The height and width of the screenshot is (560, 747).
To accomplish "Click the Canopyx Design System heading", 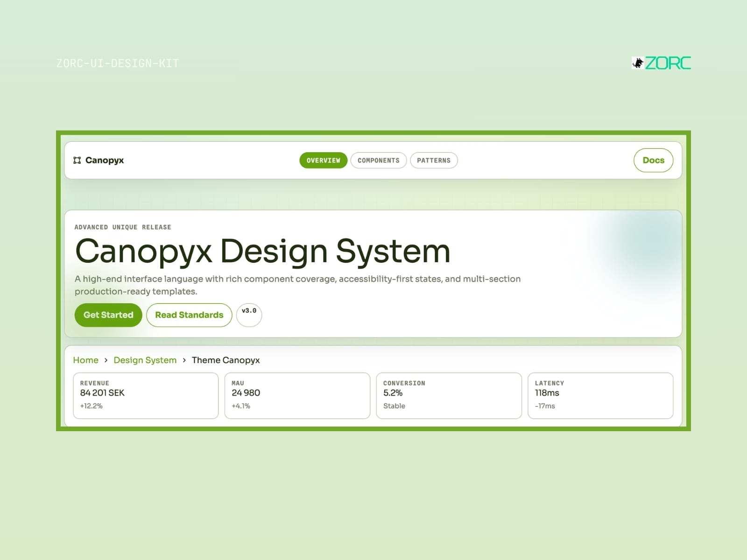I will click(x=263, y=252).
